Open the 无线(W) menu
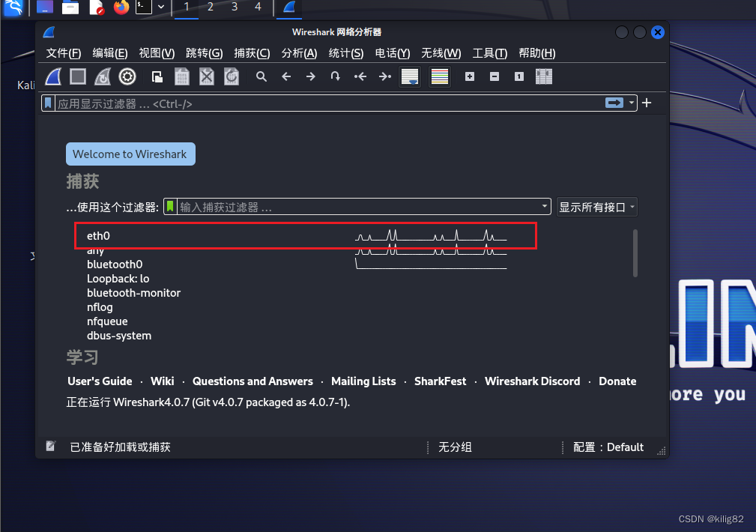The height and width of the screenshot is (532, 756). coord(441,53)
